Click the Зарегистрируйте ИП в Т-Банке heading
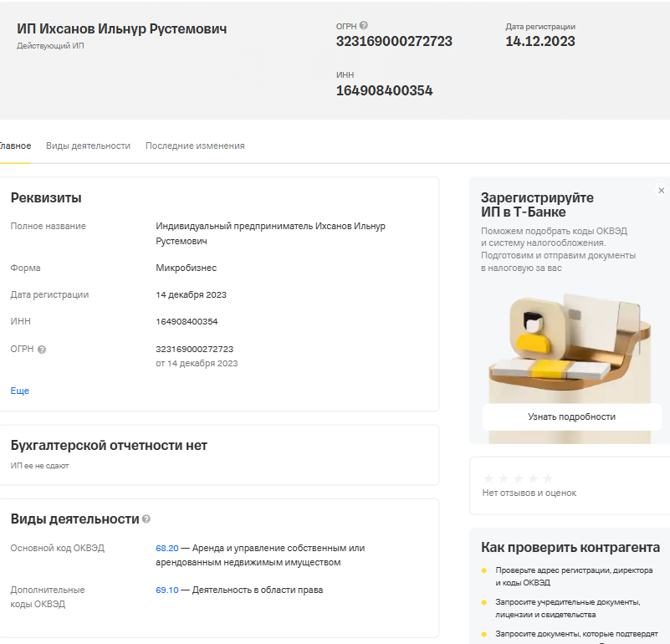This screenshot has width=670, height=644. point(537,205)
